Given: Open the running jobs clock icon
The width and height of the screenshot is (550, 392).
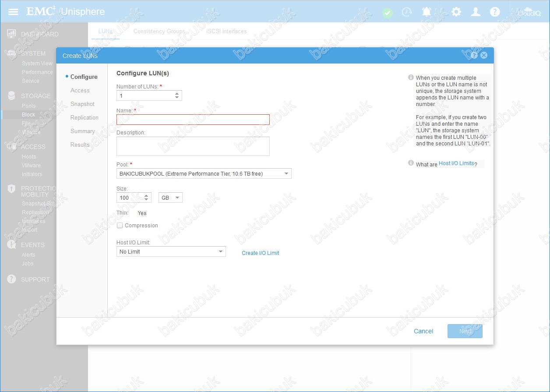Looking at the screenshot, I should pyautogui.click(x=407, y=12).
